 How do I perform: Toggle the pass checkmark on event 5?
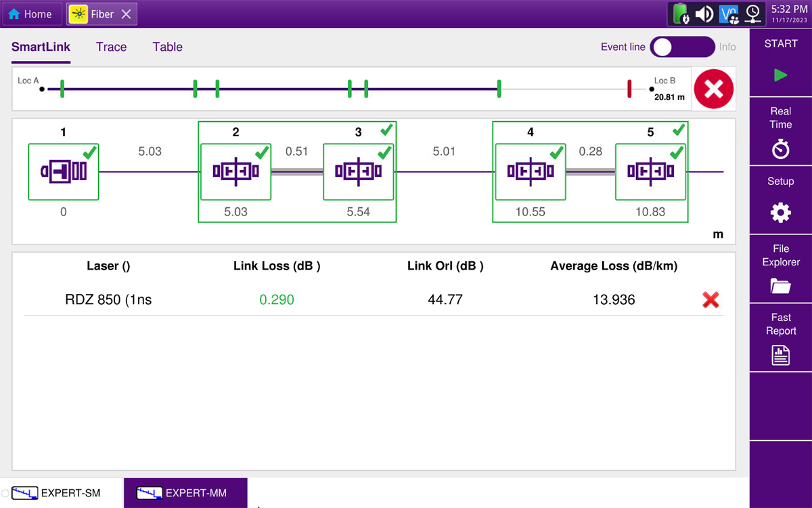point(679,129)
